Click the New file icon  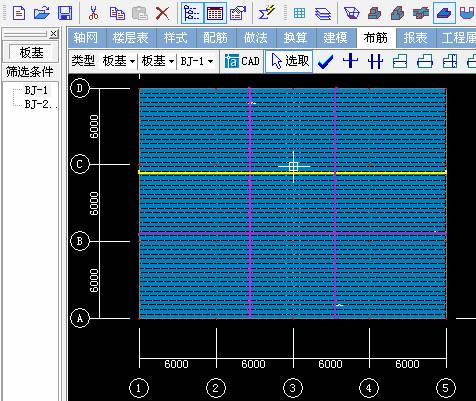pos(19,13)
